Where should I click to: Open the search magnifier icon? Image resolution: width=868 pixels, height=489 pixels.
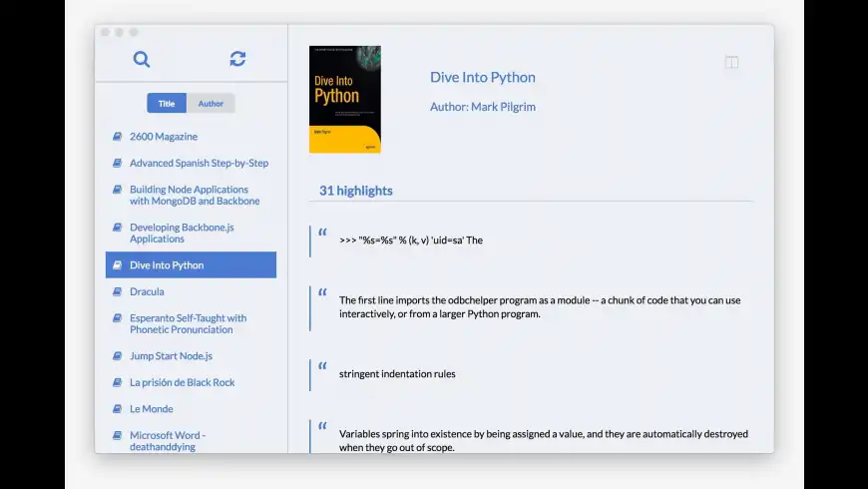point(141,59)
